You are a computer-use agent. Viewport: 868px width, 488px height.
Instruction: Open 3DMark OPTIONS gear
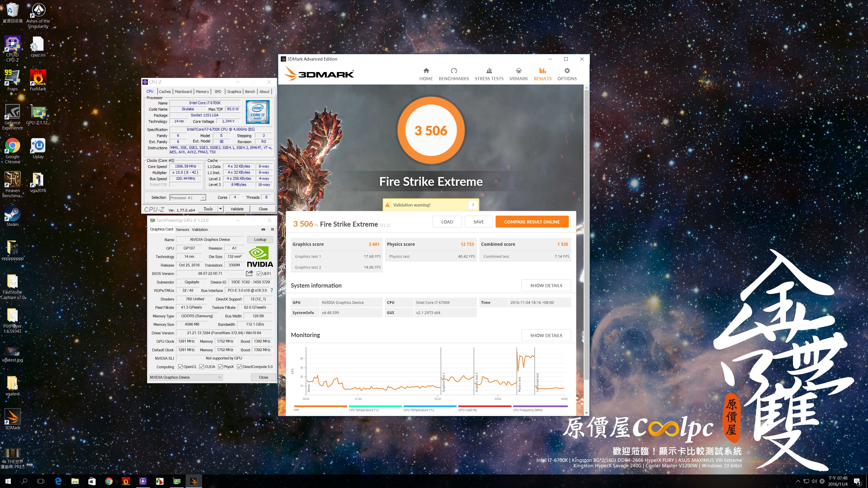pyautogui.click(x=567, y=74)
